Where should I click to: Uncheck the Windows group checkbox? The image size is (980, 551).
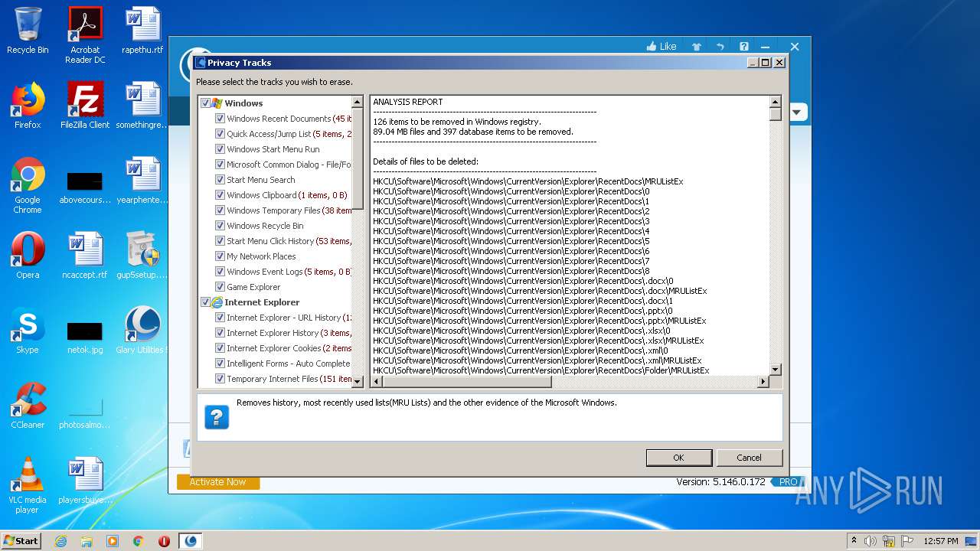[x=205, y=103]
